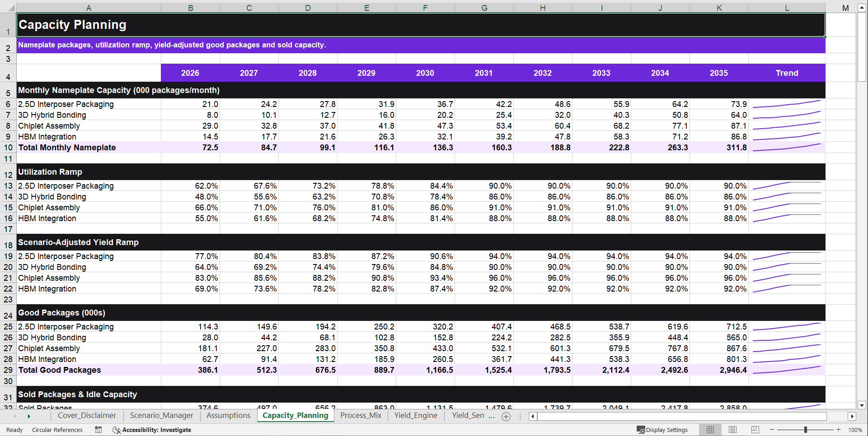Click the horizontal scrollbar track
The image size is (868, 436).
tap(682, 416)
